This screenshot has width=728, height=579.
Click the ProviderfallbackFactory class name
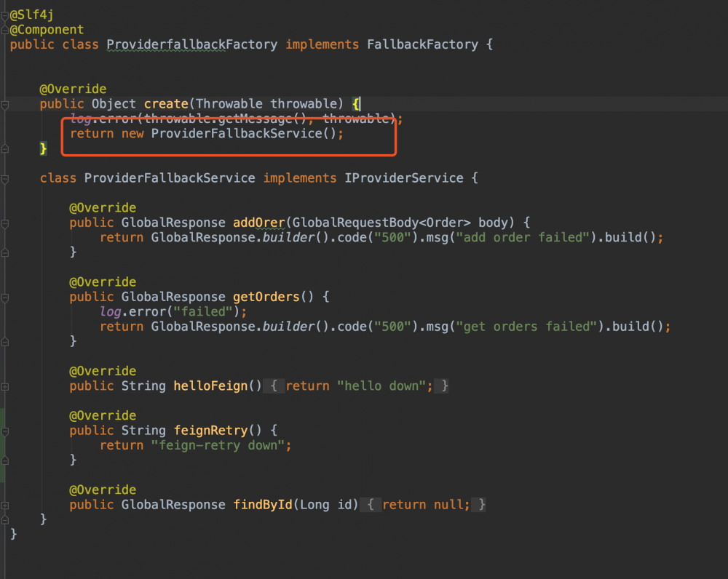click(191, 44)
